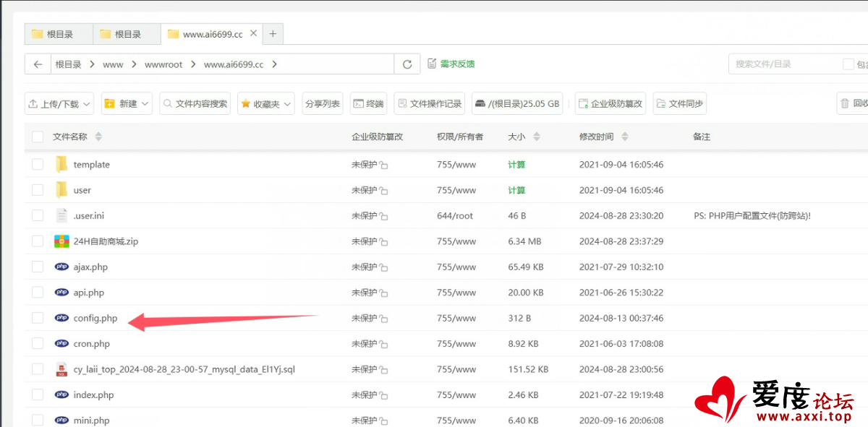Viewport: 868px width, 427px height.
Task: Jump to 根目录 in the path breadcrumb
Action: (69, 64)
